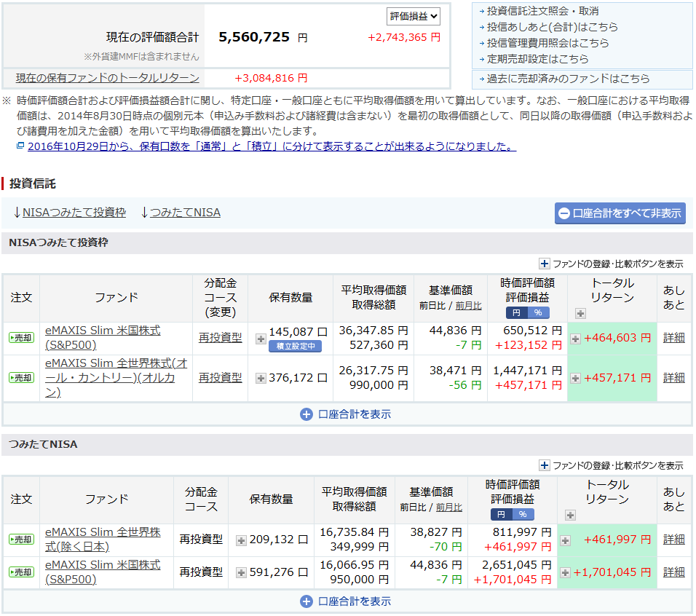696x616 pixels.
Task: Click 分配金コース (変更) header link in first table
Action: (x=220, y=297)
